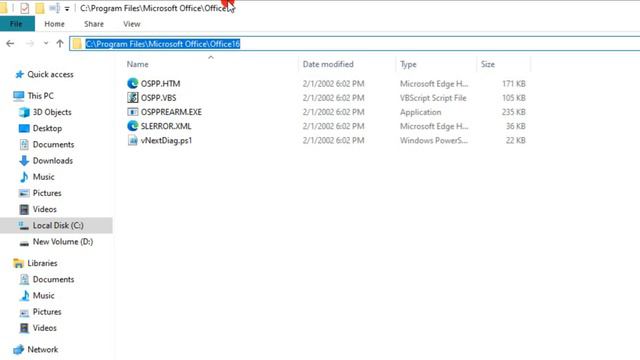The image size is (640, 360).
Task: Switch to the View ribbon tab
Action: (131, 24)
